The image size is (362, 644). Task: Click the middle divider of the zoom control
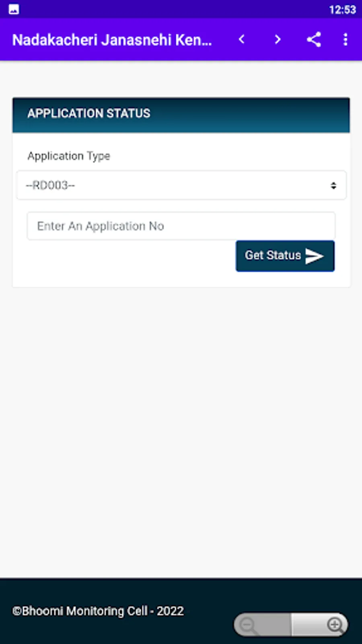291,625
